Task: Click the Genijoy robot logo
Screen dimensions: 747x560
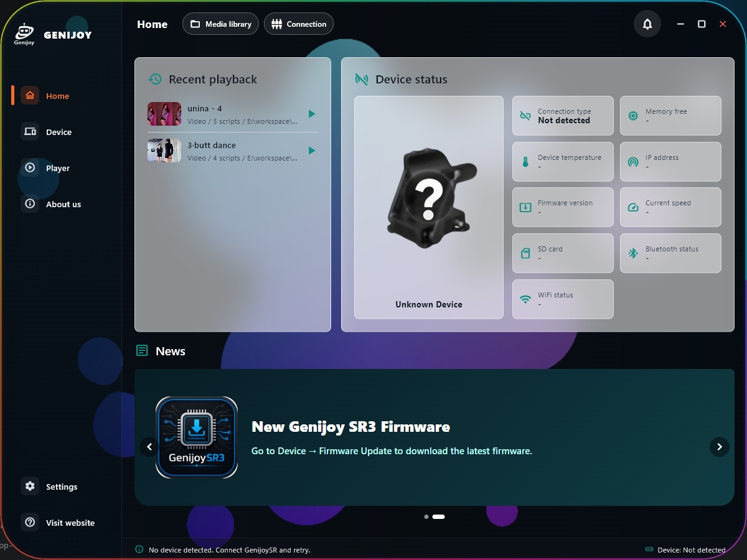Action: (24, 34)
